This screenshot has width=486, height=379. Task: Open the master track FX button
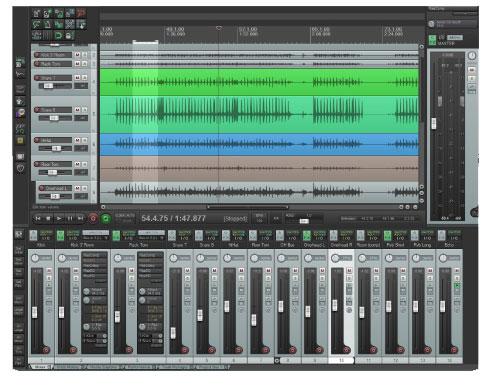(432, 40)
